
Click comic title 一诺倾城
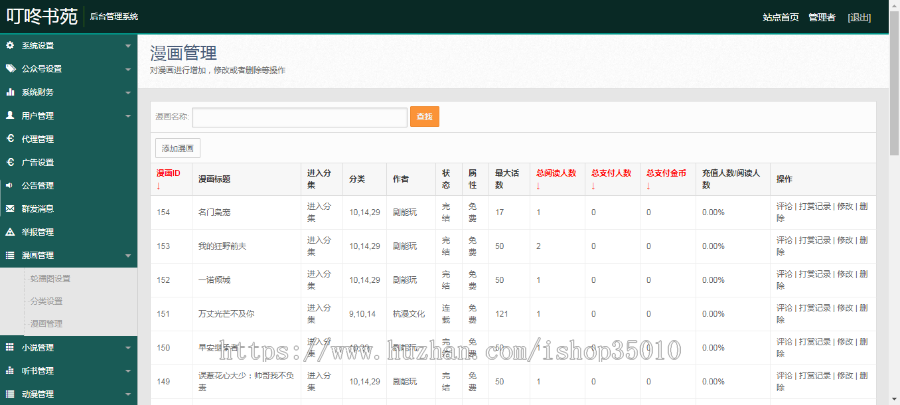(x=214, y=280)
